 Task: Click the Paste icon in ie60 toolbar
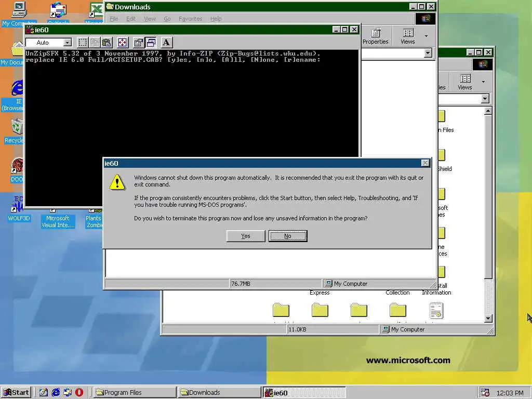point(107,43)
